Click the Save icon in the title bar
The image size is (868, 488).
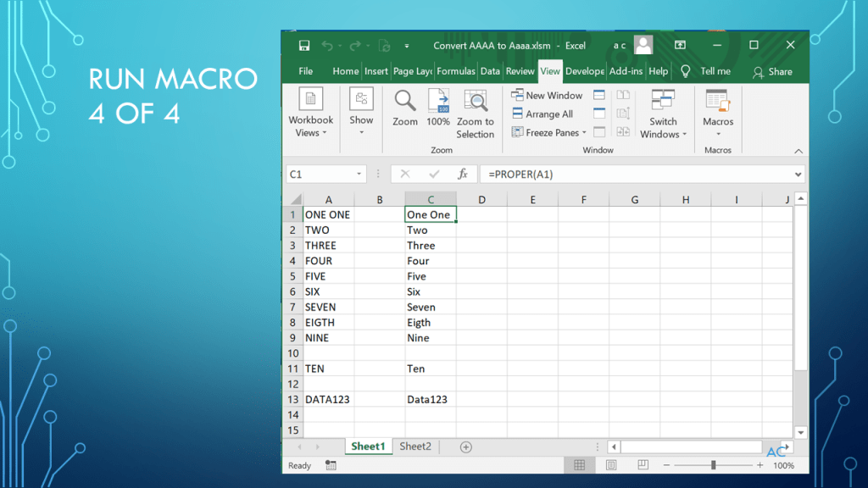[x=304, y=46]
